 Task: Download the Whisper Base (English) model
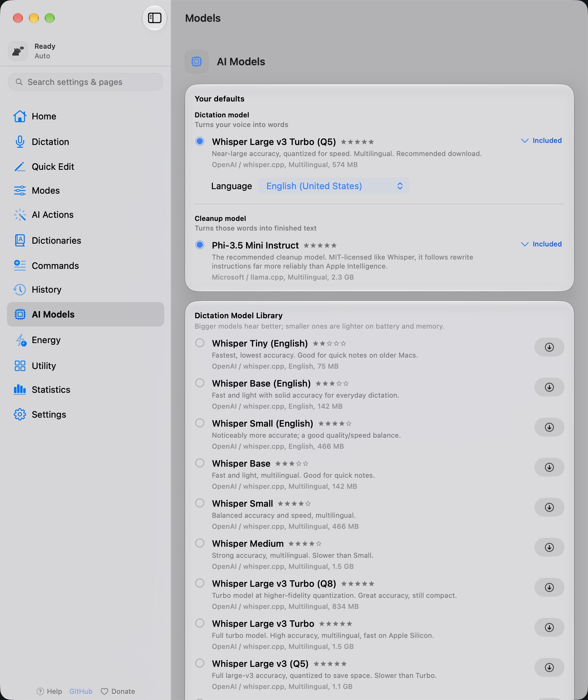click(x=549, y=387)
